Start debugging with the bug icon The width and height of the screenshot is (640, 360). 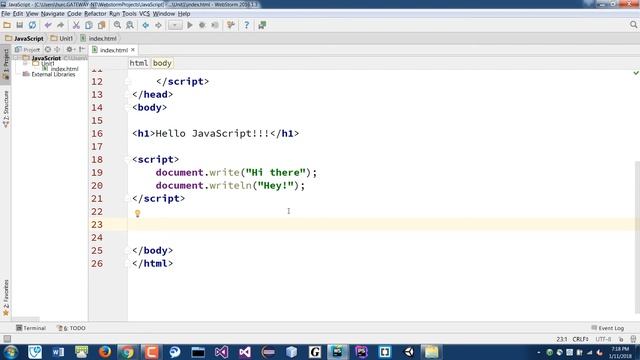(202, 25)
